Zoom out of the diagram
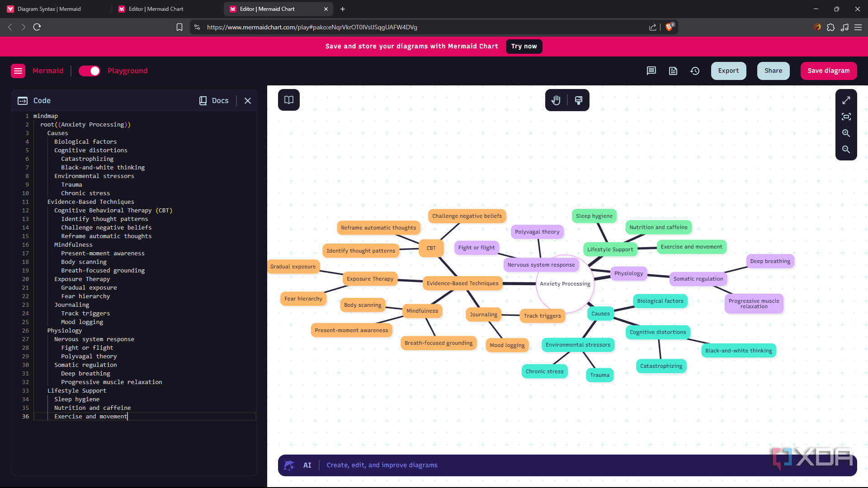The width and height of the screenshot is (868, 488). (846, 149)
